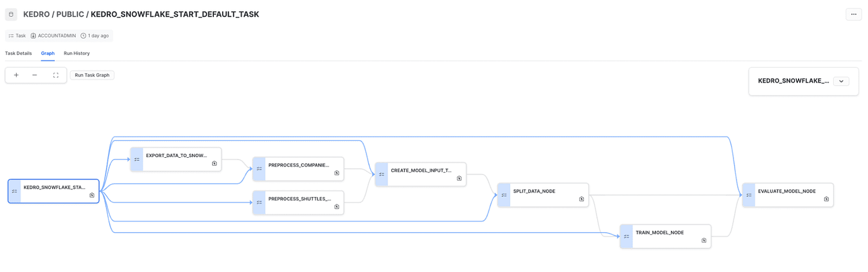
Task: Click the open-details icon on the SPLIT_DATA_NODE node
Action: [582, 199]
